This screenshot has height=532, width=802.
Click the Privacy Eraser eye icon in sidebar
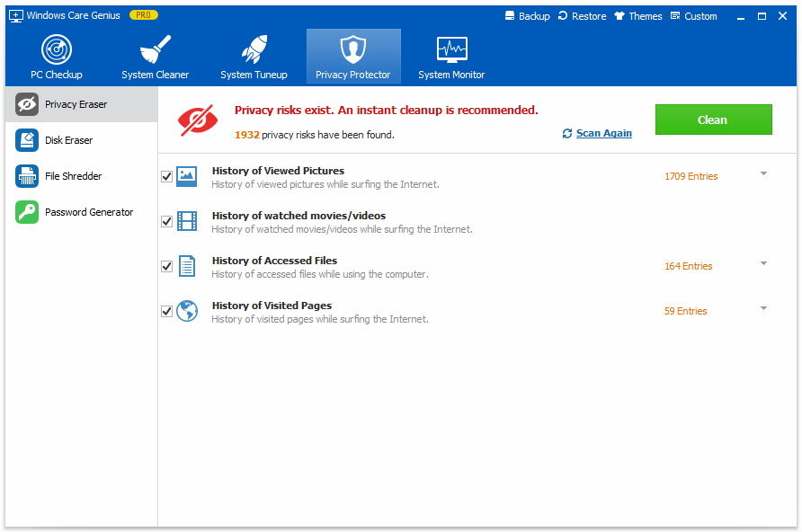coord(27,104)
